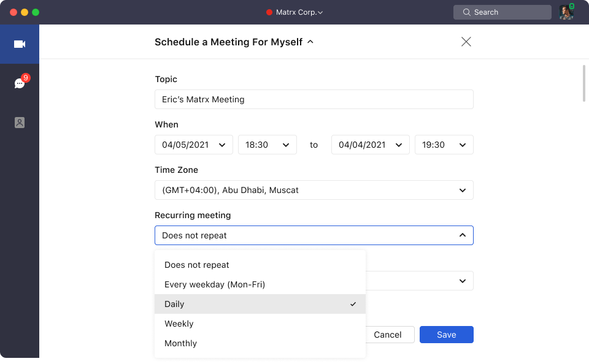Click the Cancel button
Image resolution: width=589 pixels, height=364 pixels.
click(388, 335)
